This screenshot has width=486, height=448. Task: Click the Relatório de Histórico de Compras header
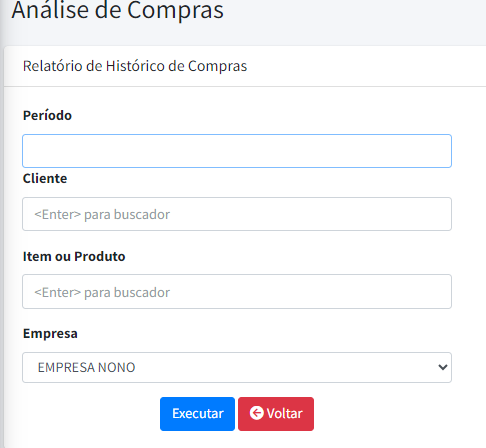tap(135, 66)
